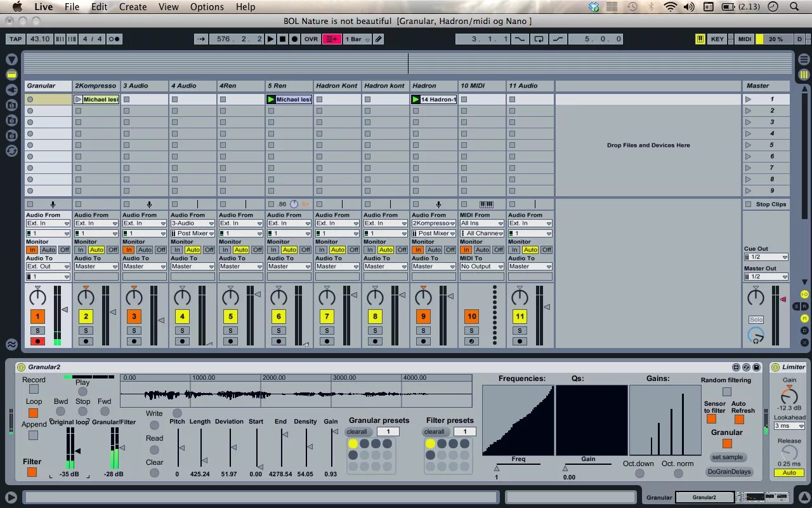Open the Lookahead 3 ms dropdown in Limiter
Screen dimensions: 812x508
(x=788, y=425)
